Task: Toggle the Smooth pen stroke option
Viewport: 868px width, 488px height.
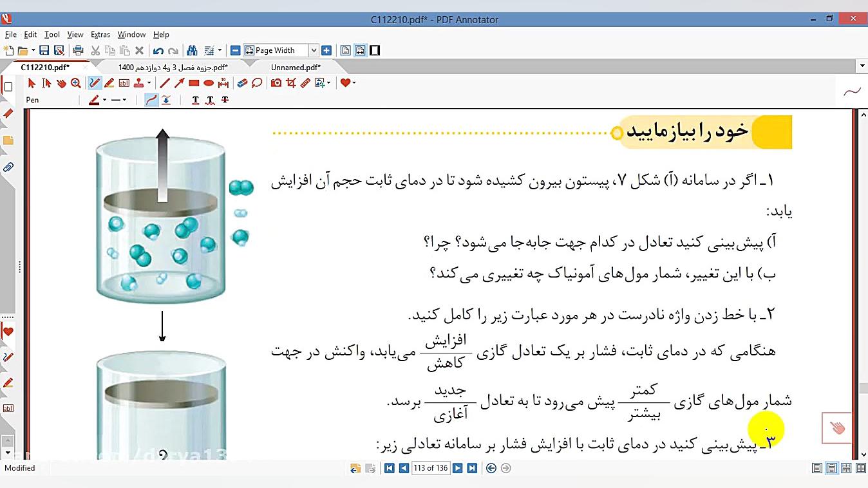Action: (x=151, y=100)
